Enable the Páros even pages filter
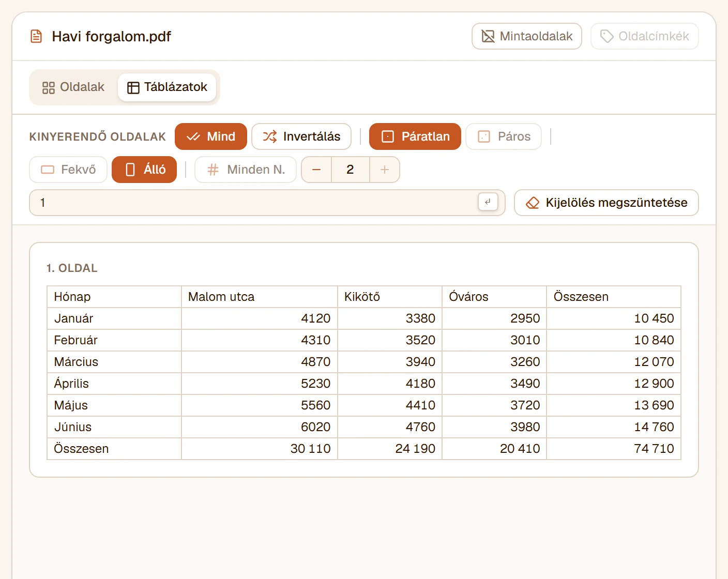The height and width of the screenshot is (579, 728). [x=504, y=136]
